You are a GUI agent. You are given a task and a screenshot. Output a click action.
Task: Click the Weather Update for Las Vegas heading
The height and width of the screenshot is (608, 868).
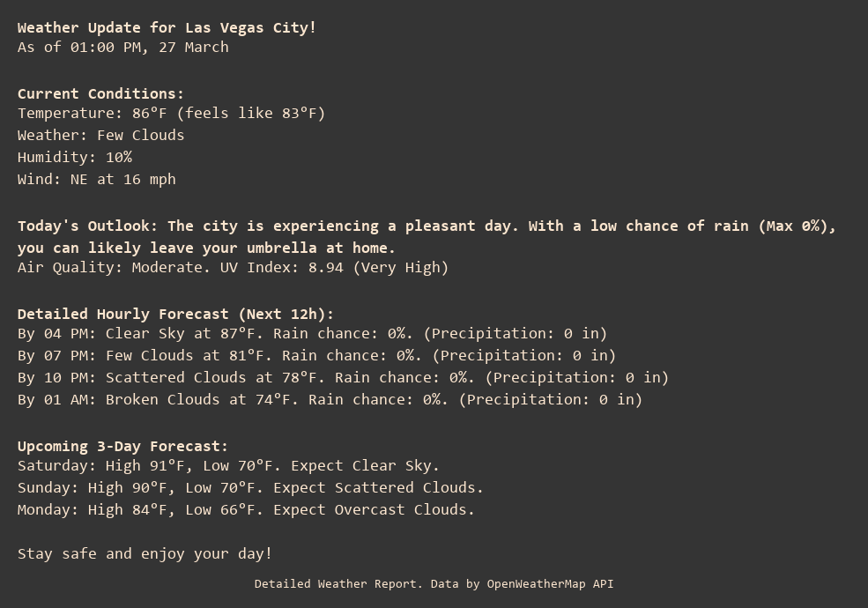pos(167,27)
